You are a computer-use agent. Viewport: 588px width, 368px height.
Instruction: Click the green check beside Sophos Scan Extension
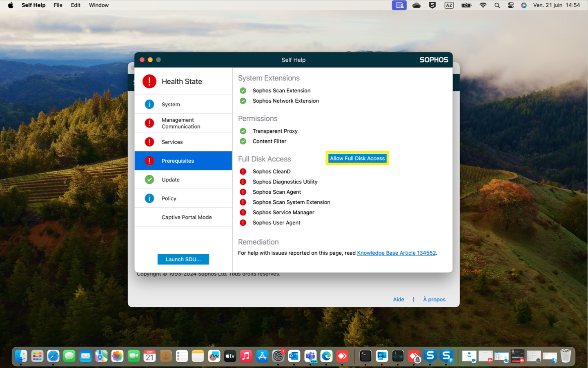[243, 90]
